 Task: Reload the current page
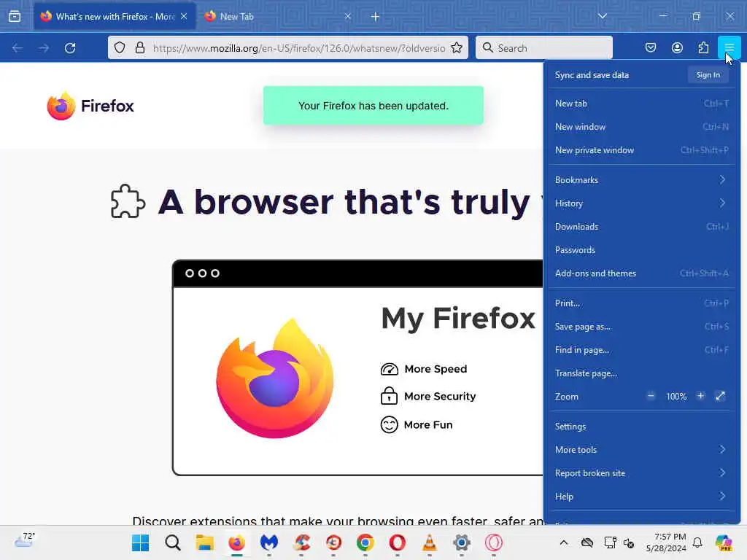[70, 47]
